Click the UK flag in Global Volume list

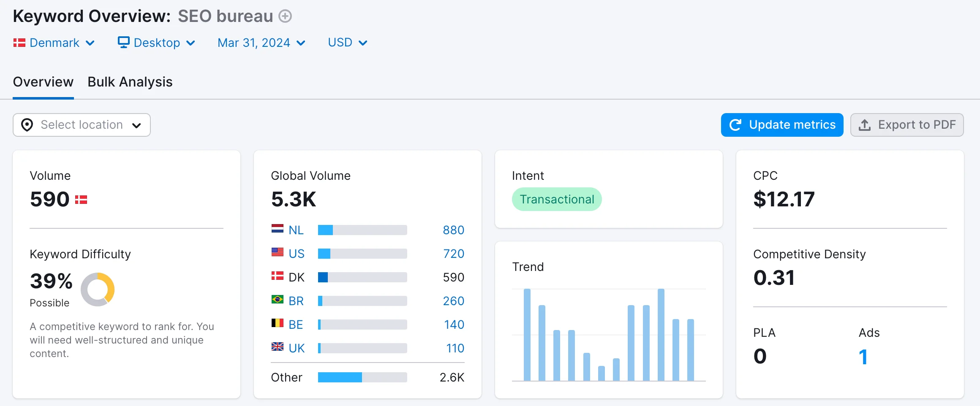[x=277, y=348]
